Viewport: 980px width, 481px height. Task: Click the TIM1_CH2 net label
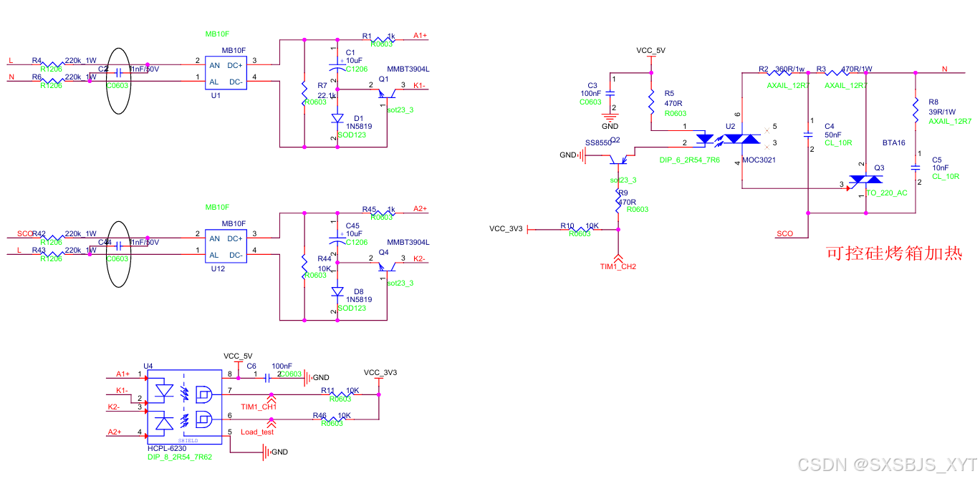click(618, 266)
